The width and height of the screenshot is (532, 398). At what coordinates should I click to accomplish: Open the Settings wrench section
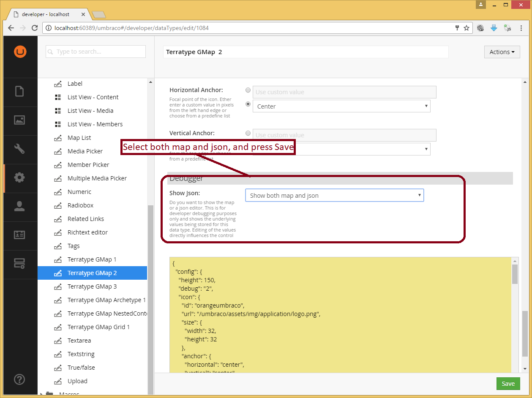coord(19,149)
